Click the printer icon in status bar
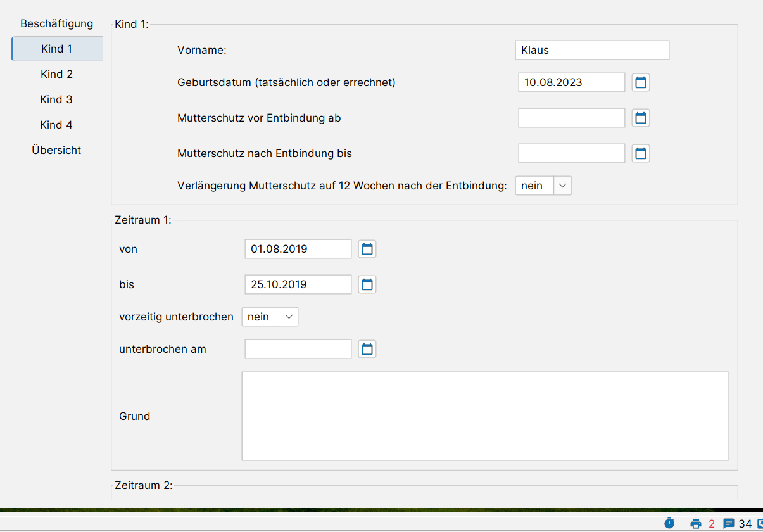 pos(696,523)
